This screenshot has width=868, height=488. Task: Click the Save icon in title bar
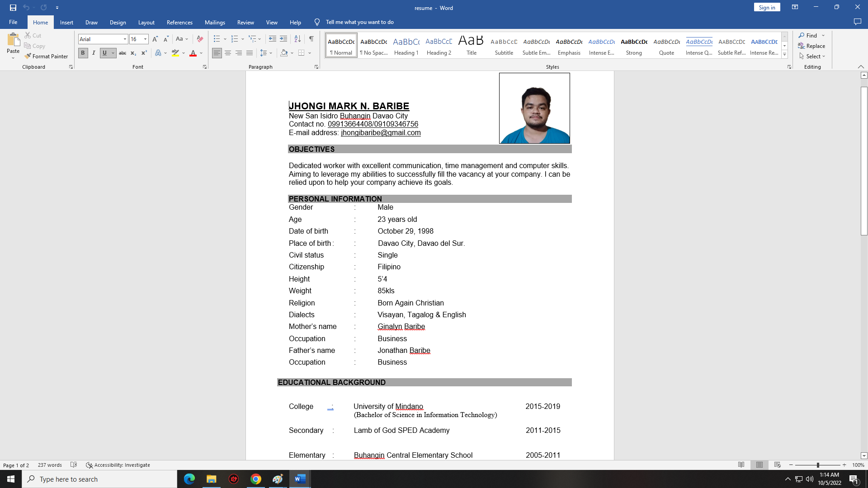click(13, 8)
